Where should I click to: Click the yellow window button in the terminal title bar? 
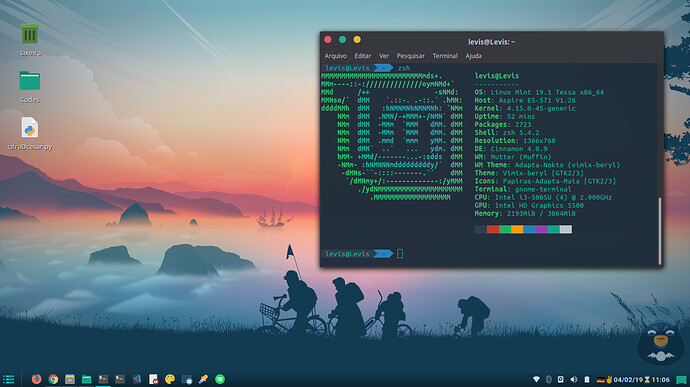point(357,40)
